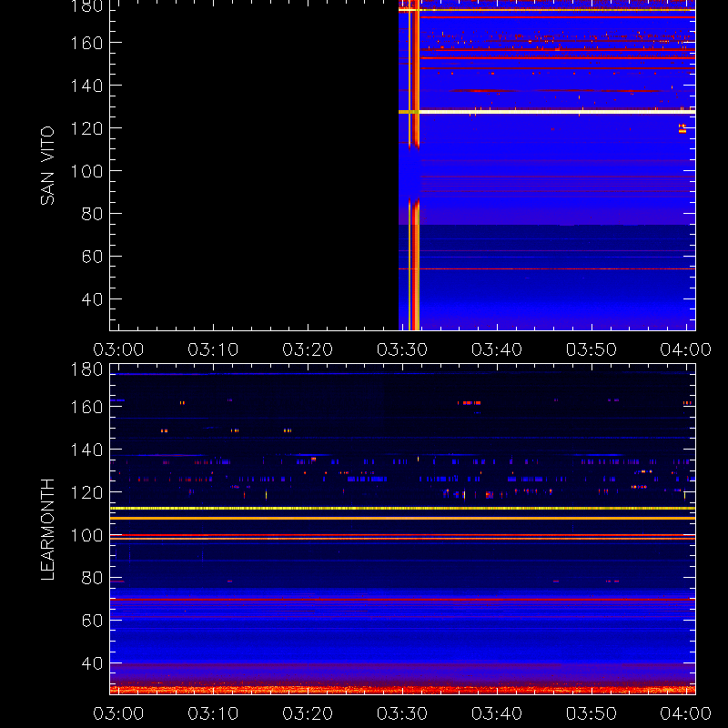The image size is (728, 728).
Task: Click 03:30 time label under San Vito plot
Action: point(402,349)
